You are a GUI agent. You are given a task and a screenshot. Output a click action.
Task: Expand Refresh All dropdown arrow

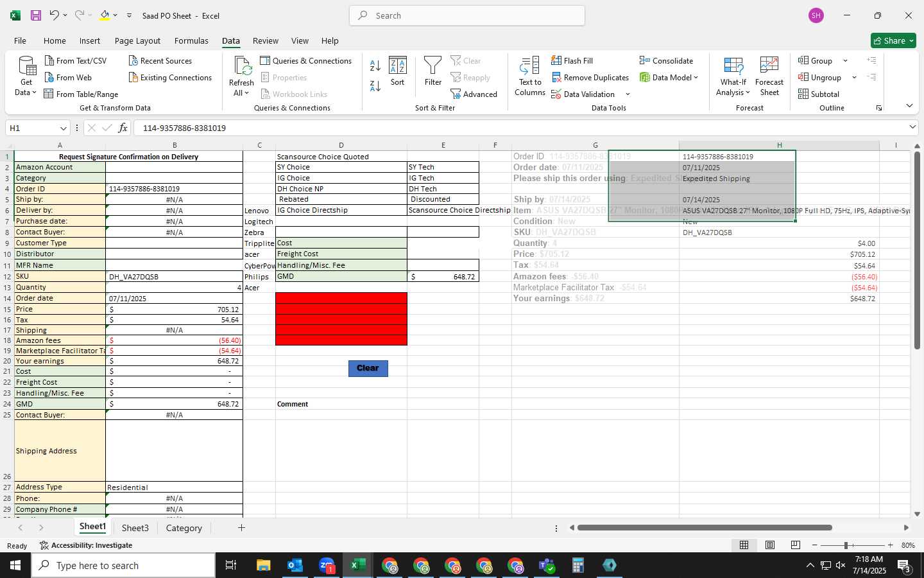[246, 92]
